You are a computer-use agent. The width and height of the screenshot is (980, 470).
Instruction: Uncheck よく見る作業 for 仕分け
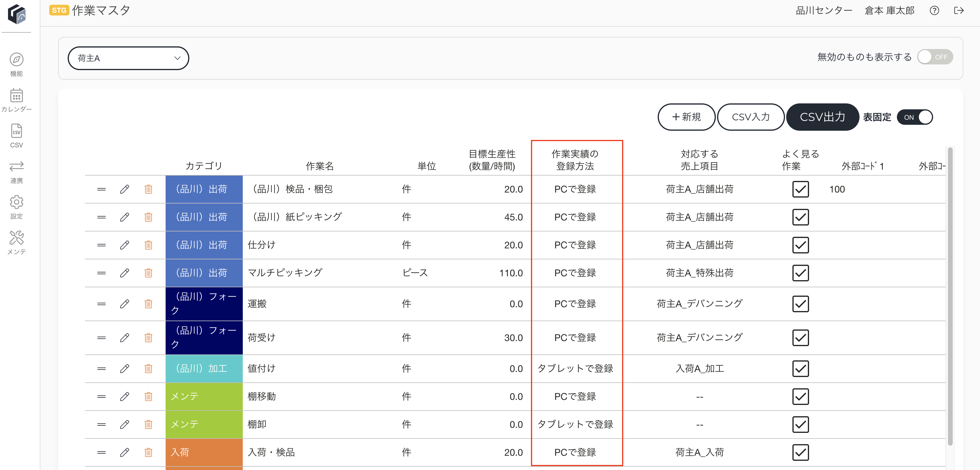800,245
